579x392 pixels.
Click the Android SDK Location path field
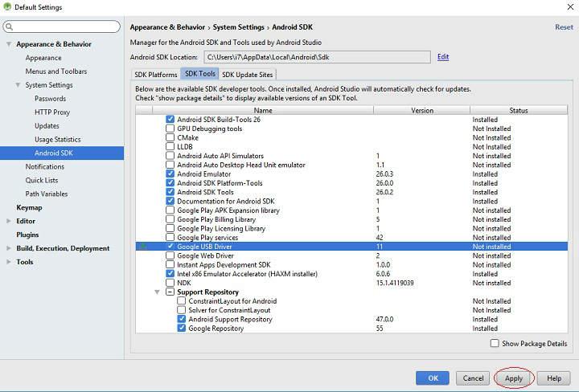(x=317, y=57)
